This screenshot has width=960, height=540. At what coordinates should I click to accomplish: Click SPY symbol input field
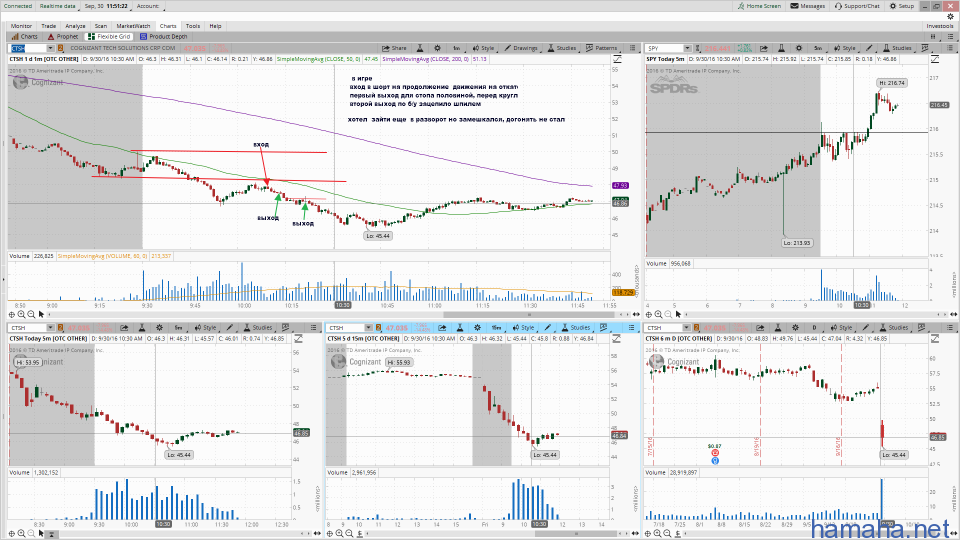664,48
